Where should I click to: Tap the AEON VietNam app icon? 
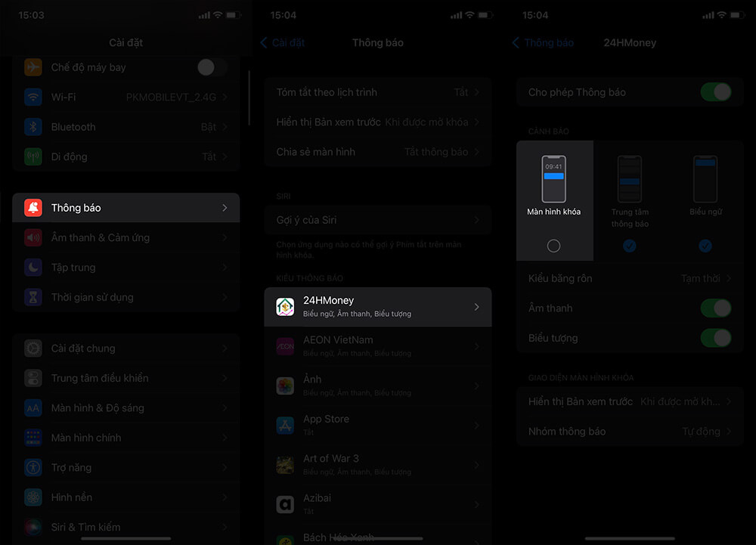285,346
